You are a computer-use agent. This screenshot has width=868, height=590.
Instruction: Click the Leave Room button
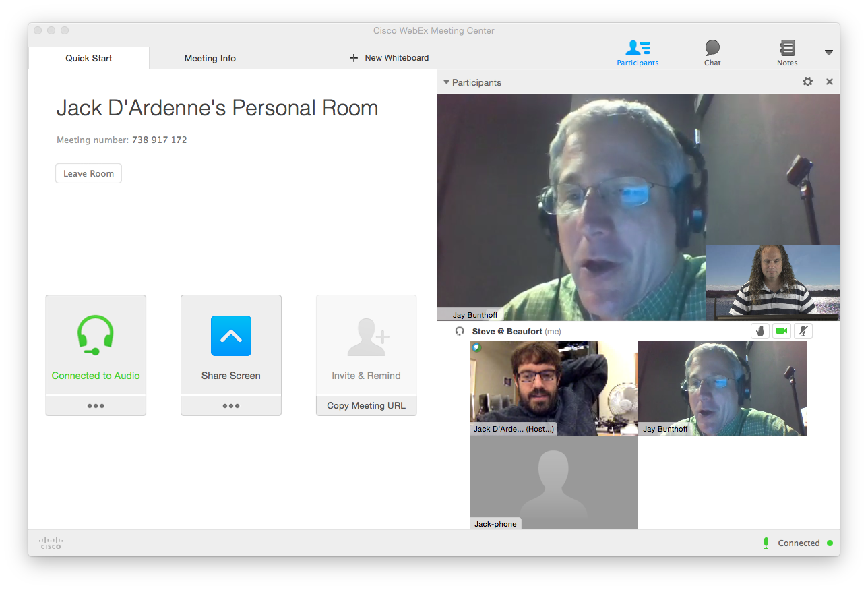pos(88,173)
